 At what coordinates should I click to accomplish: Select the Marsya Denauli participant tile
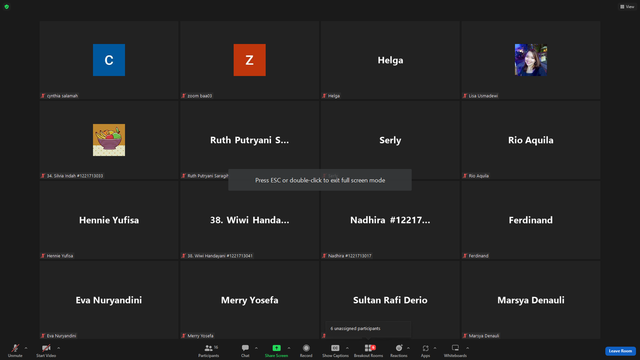[x=531, y=300]
